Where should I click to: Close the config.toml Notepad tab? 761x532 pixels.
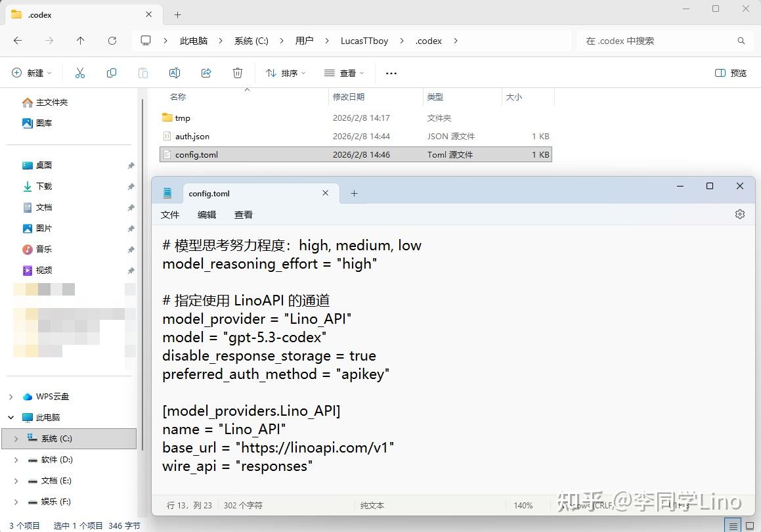pos(325,193)
